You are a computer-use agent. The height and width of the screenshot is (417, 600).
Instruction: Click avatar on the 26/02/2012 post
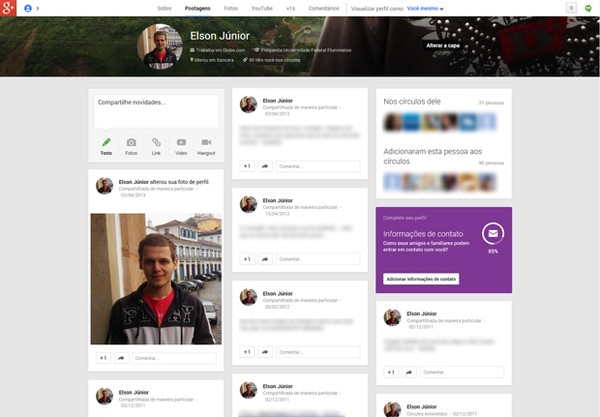(248, 297)
